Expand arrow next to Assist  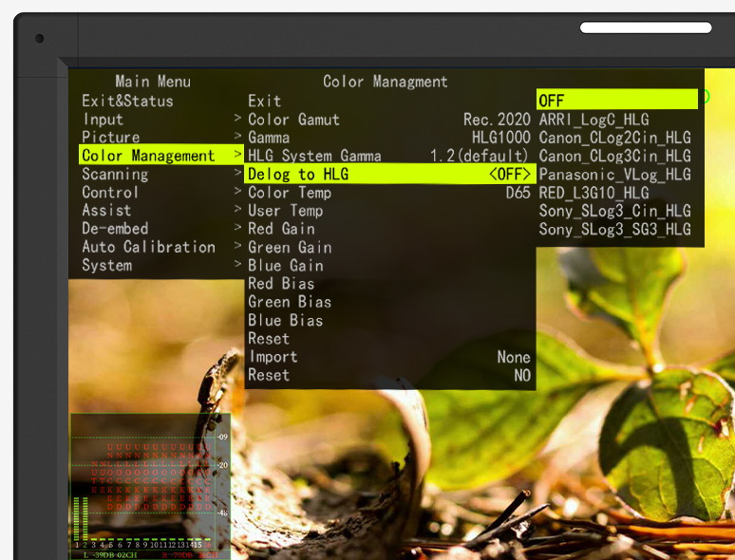point(237,209)
